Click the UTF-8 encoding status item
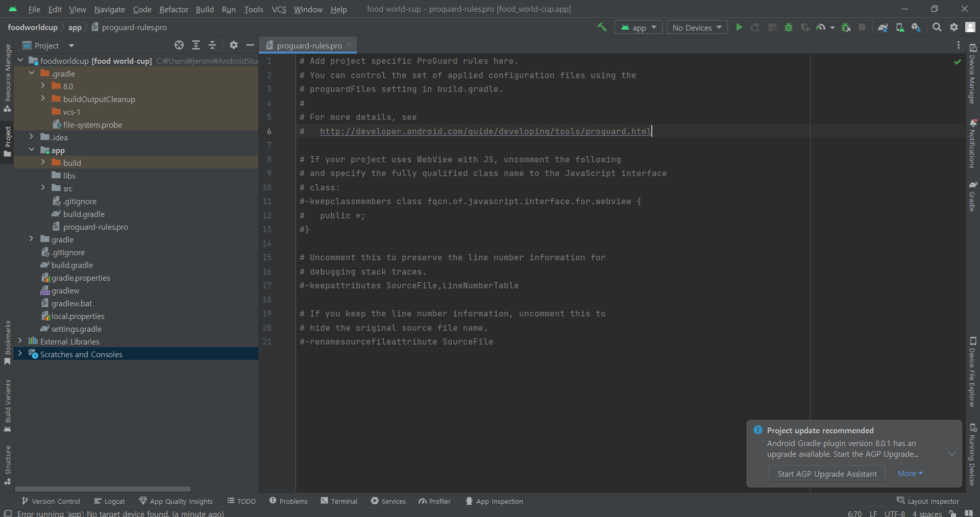980x517 pixels. pos(895,513)
